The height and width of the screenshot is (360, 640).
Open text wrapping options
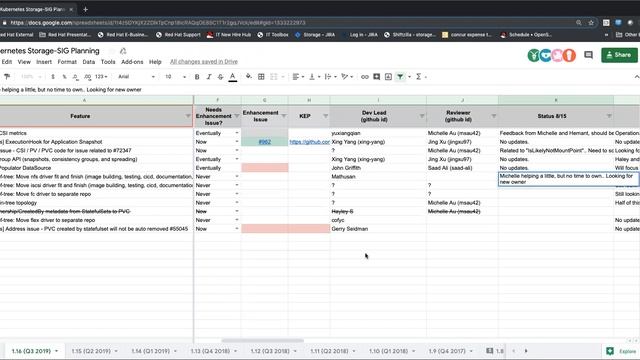[330, 77]
